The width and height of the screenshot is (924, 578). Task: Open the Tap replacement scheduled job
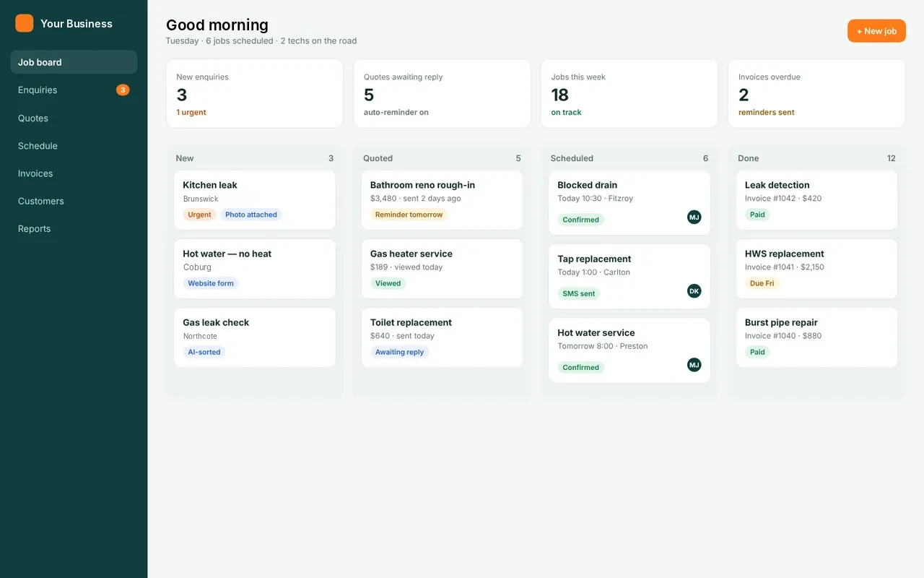(x=629, y=277)
